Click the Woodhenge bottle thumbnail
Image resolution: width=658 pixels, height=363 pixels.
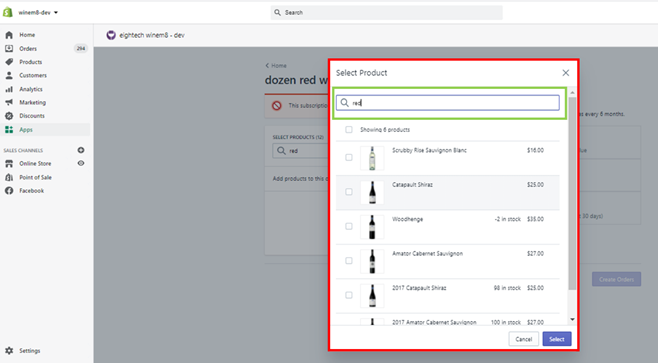372,227
